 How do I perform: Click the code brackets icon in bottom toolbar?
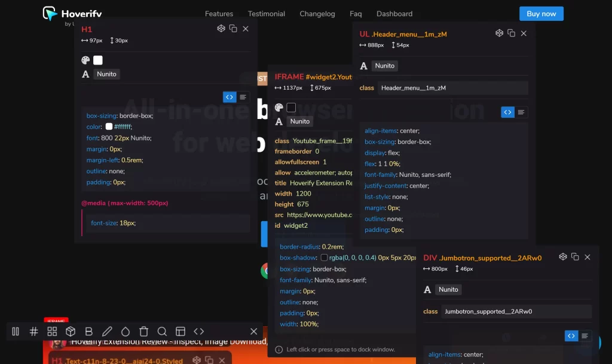tap(198, 331)
